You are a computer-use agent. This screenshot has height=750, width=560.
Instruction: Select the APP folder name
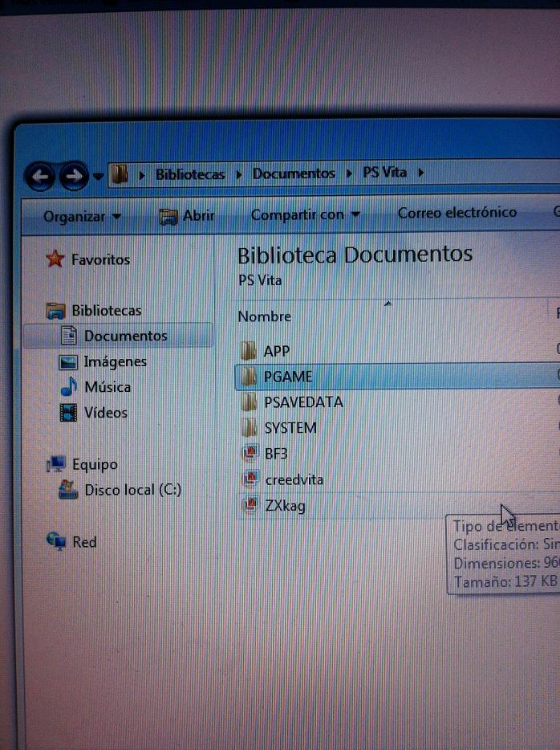click(x=277, y=351)
